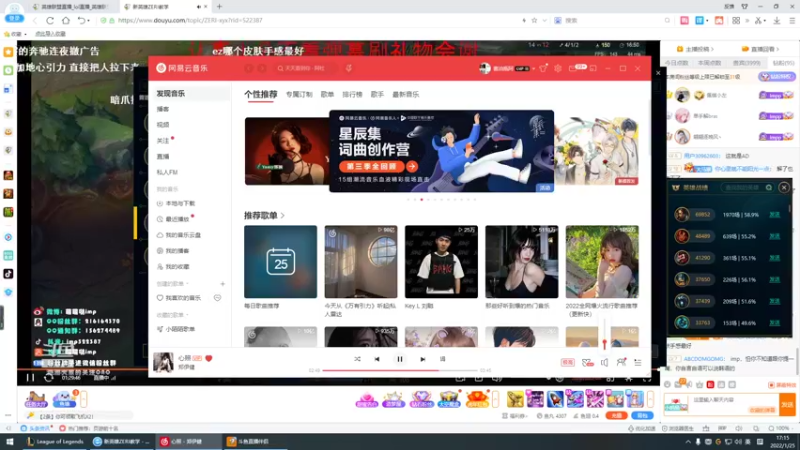Select 视频 in the music sidebar

(x=163, y=124)
